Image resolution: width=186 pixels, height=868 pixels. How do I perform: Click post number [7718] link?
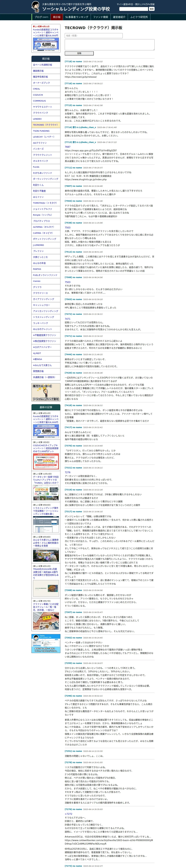[x=68, y=62]
